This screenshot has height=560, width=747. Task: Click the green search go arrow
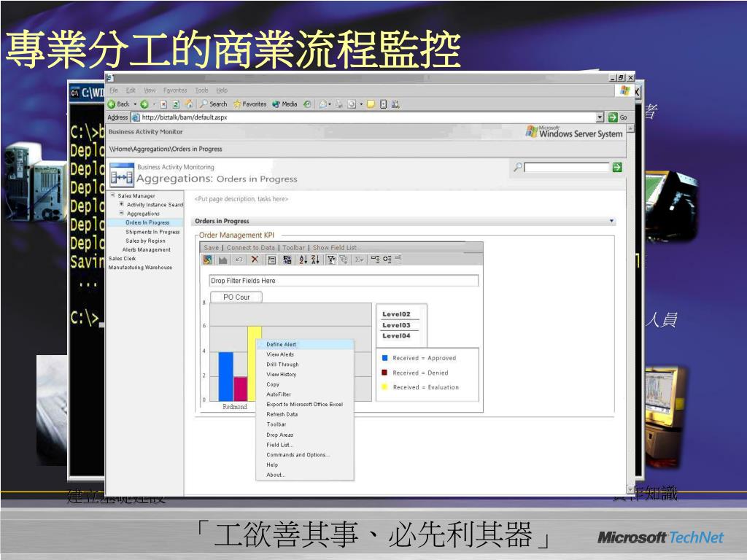(617, 167)
